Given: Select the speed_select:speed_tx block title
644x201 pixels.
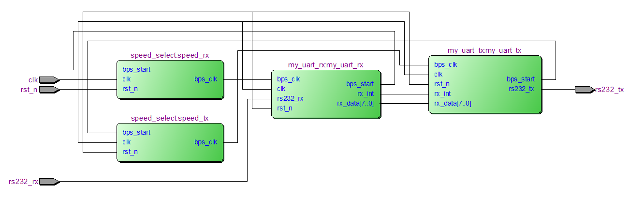Looking at the screenshot, I should (x=170, y=118).
